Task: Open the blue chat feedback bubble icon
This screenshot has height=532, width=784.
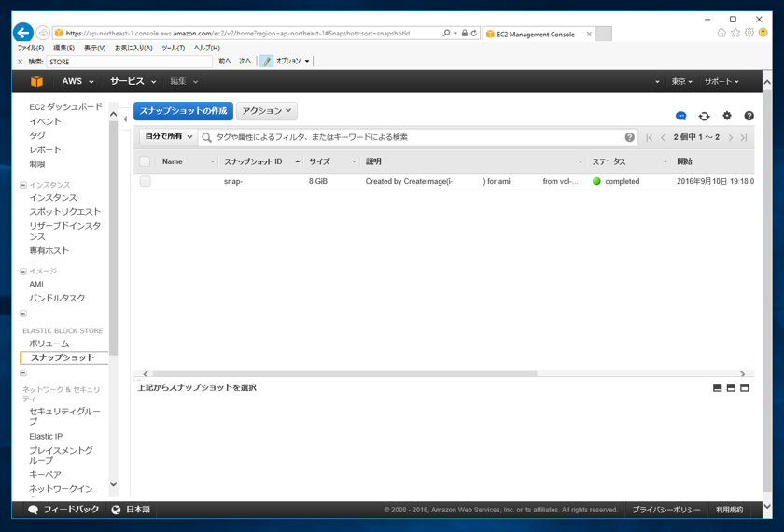Action: 680,116
